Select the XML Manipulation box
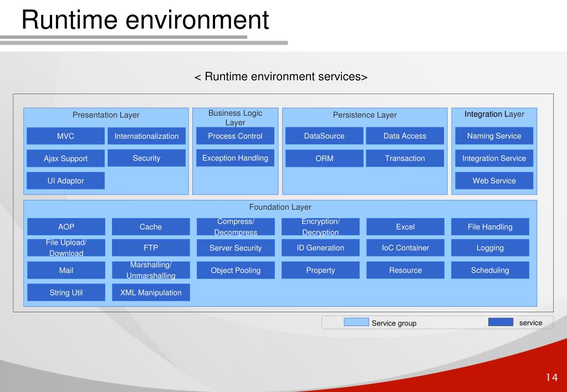567x392 pixels. 151,292
